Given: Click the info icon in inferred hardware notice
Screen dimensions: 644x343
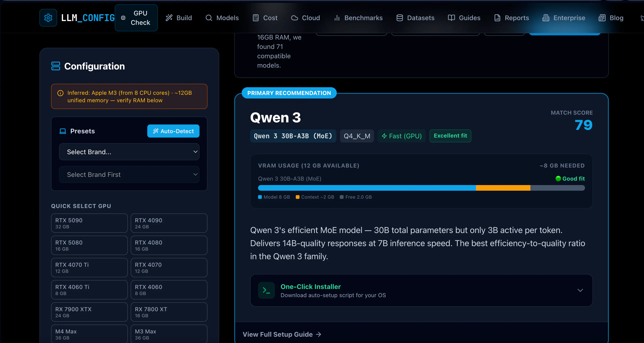Looking at the screenshot, I should pyautogui.click(x=60, y=93).
